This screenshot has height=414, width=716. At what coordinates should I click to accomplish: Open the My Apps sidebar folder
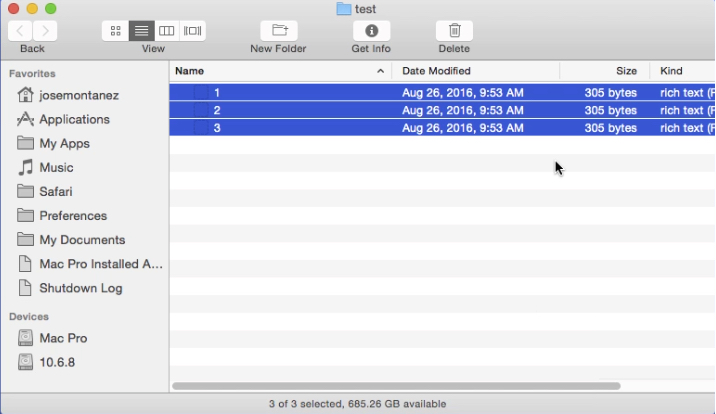[53, 143]
